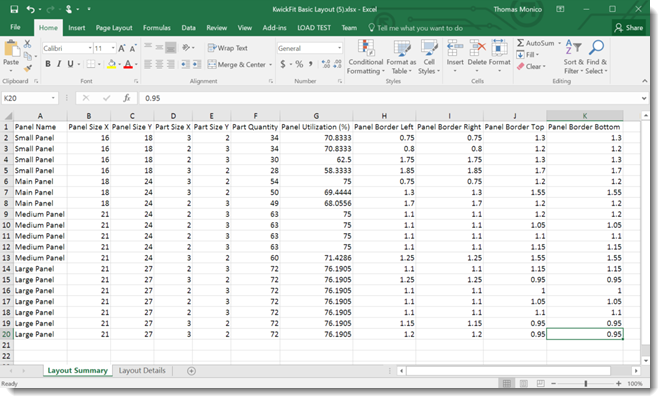The width and height of the screenshot is (665, 403).
Task: Click the Share button
Action: tap(629, 28)
